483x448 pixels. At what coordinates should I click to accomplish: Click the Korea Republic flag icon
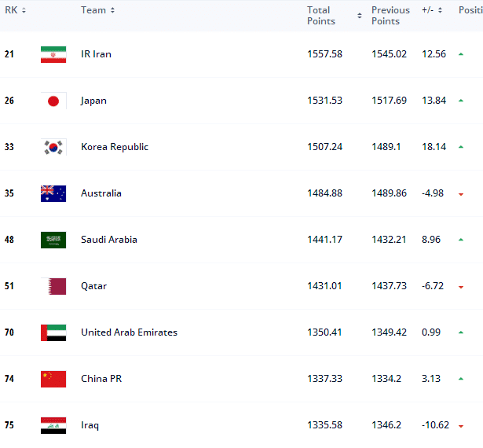[53, 147]
